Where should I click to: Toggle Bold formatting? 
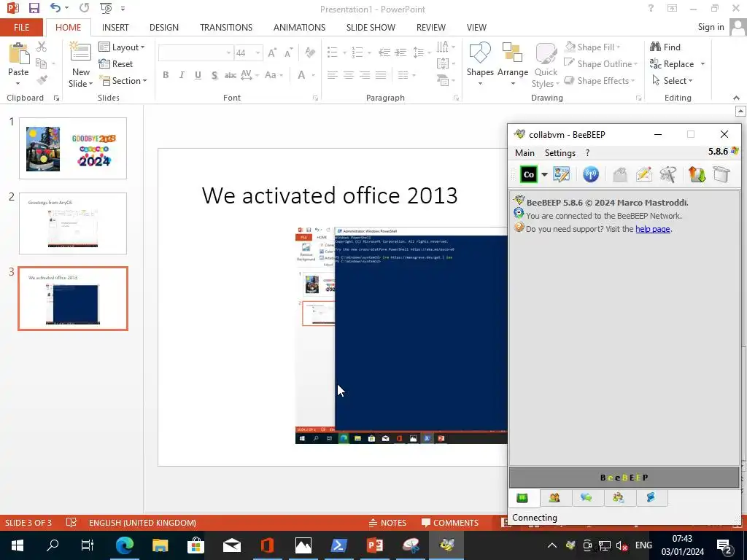pos(166,75)
